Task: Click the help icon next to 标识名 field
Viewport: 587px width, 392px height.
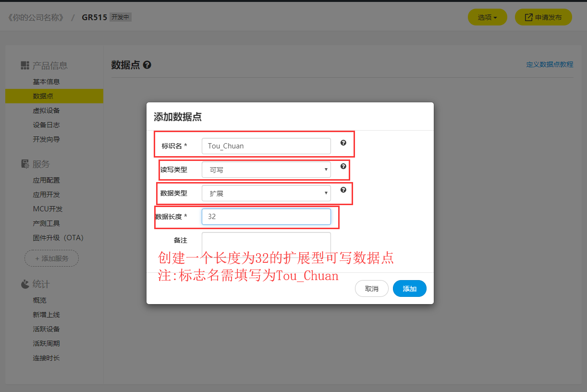Action: (x=343, y=143)
